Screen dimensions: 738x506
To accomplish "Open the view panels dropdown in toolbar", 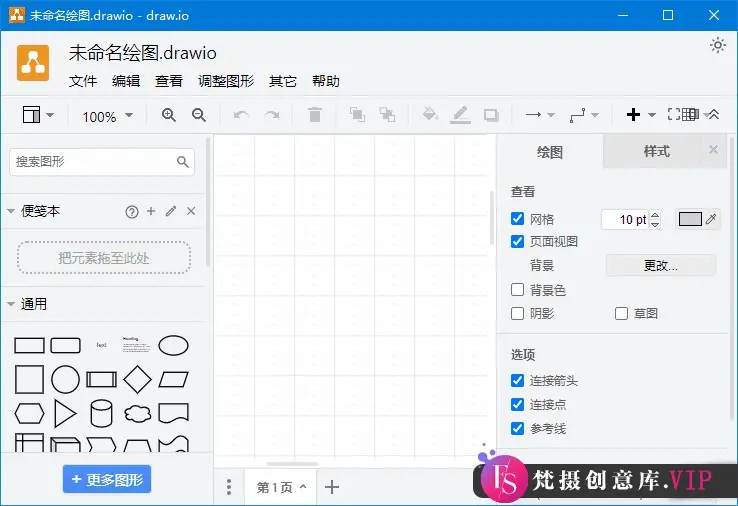I will pos(38,114).
